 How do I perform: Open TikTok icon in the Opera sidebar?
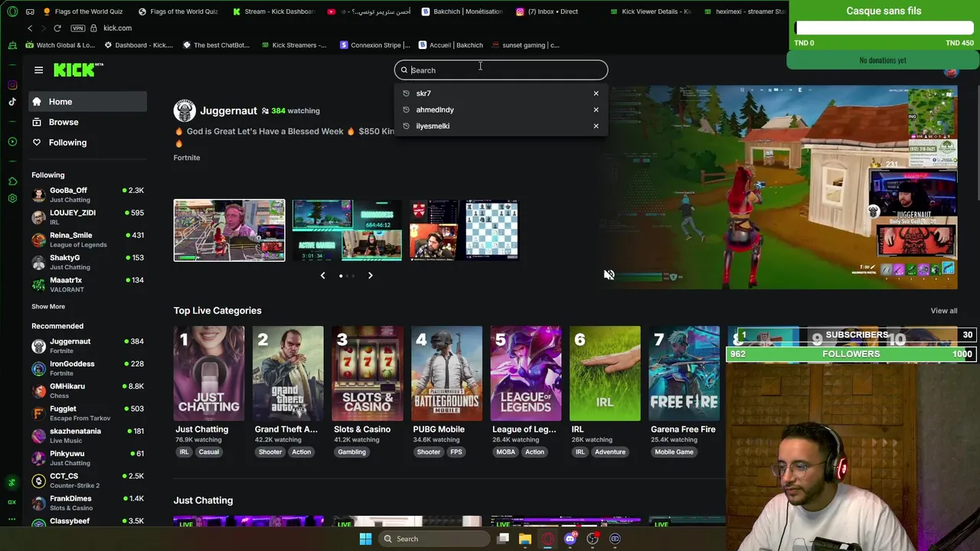click(12, 102)
